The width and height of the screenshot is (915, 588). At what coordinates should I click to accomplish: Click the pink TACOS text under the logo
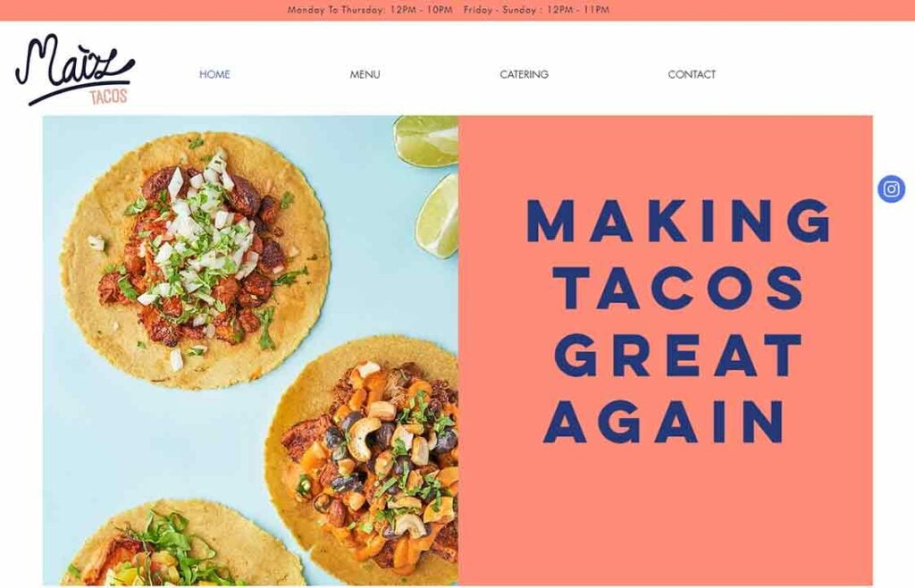click(108, 97)
